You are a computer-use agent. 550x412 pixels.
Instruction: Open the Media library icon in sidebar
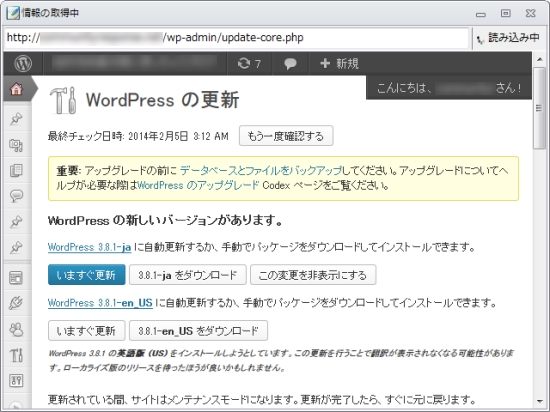[x=16, y=145]
